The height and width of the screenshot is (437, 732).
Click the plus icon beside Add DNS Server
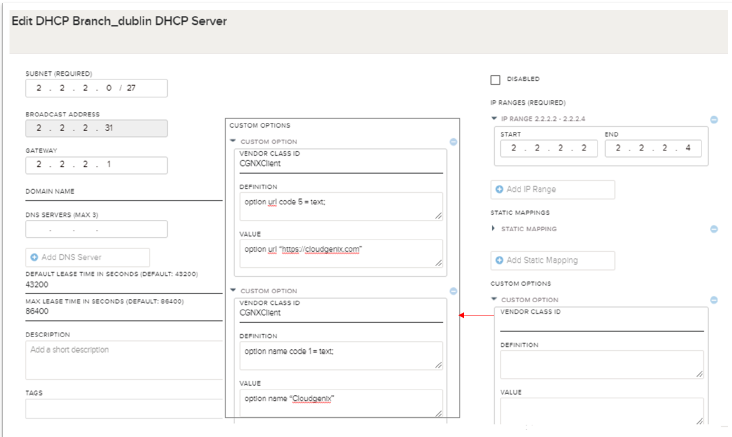[36, 258]
